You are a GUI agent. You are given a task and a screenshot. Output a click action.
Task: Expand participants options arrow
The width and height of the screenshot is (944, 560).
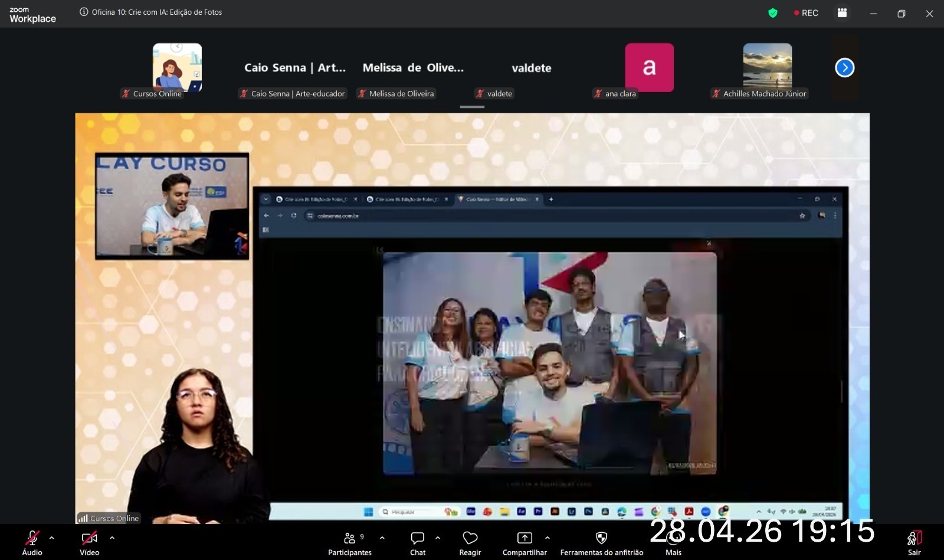click(382, 538)
